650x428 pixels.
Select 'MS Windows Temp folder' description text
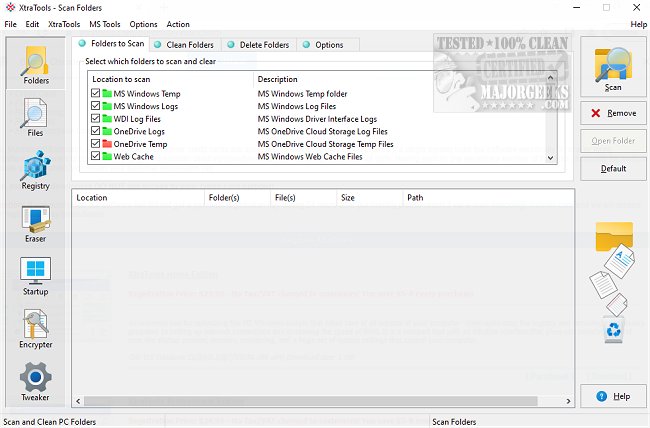click(302, 94)
